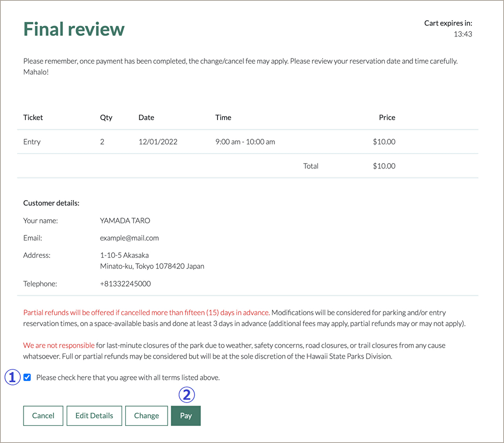
Task: Click the Email label
Action: coord(33,238)
